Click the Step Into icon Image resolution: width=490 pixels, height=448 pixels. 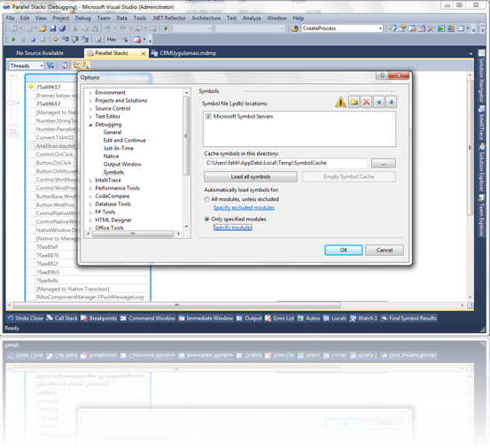[66, 39]
